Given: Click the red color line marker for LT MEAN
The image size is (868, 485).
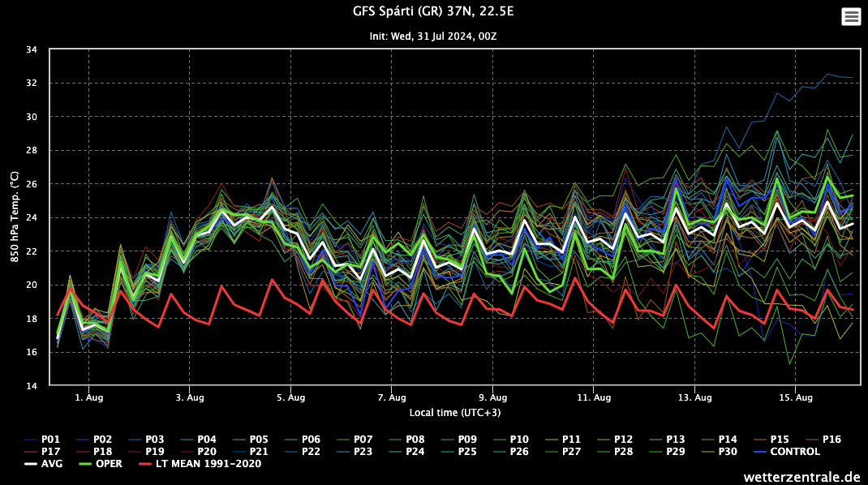Looking at the screenshot, I should [146, 464].
